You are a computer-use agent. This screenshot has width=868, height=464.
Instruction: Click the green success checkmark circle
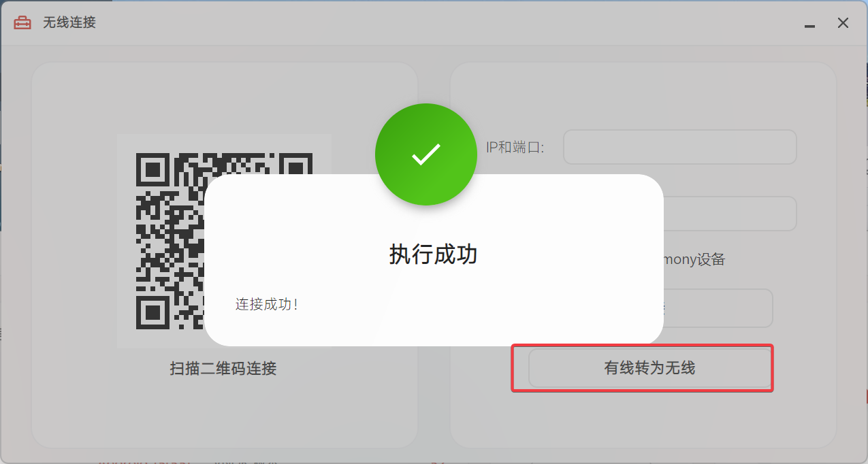(426, 154)
